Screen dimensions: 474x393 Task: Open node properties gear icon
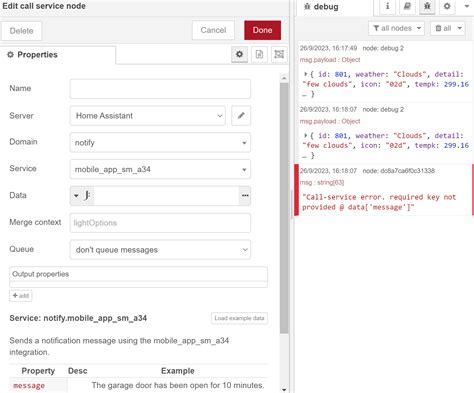239,54
